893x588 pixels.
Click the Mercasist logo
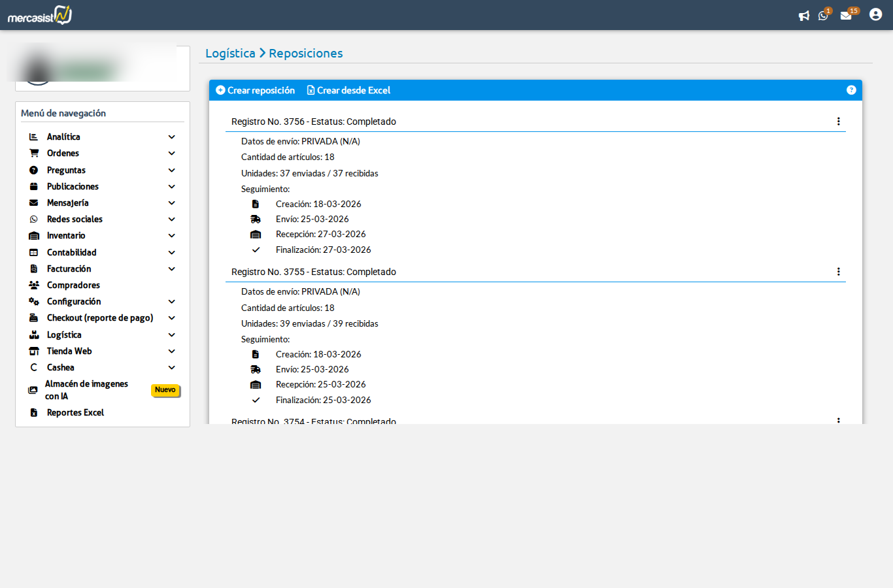pos(39,15)
